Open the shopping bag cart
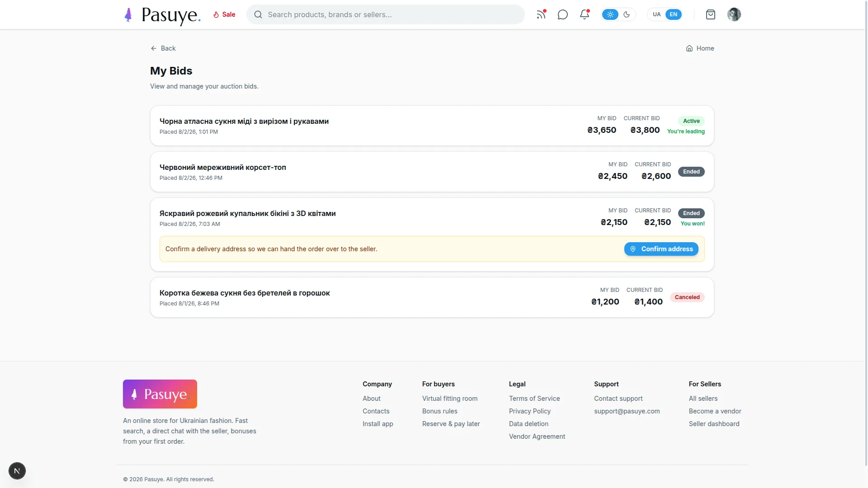Viewport: 868px width, 488px height. coord(711,14)
